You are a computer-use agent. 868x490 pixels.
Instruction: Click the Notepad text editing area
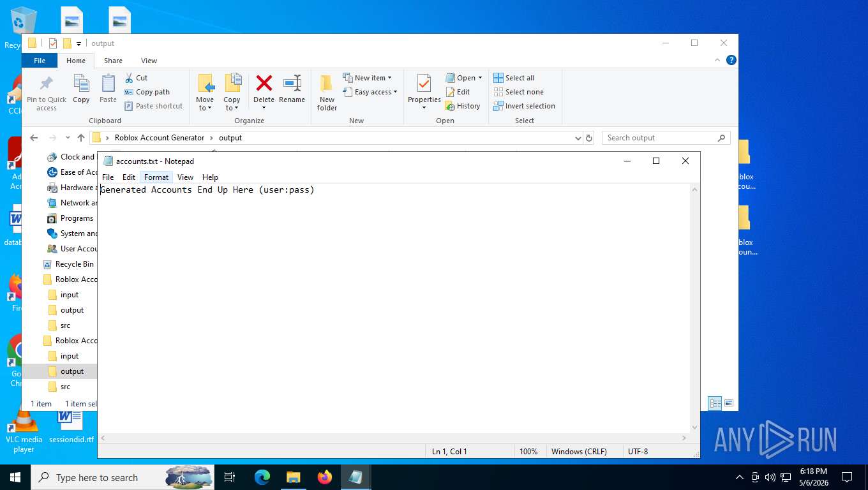(394, 308)
